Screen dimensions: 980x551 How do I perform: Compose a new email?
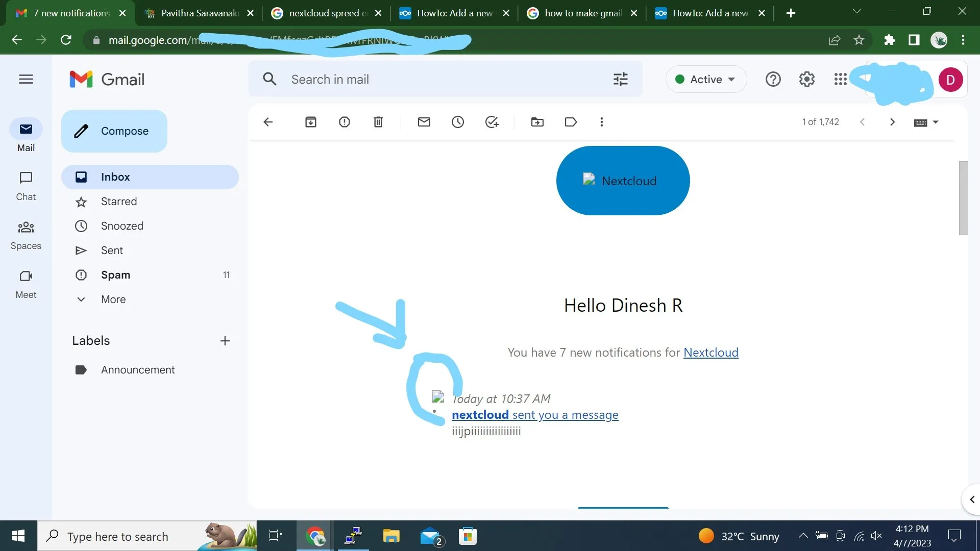pyautogui.click(x=114, y=131)
